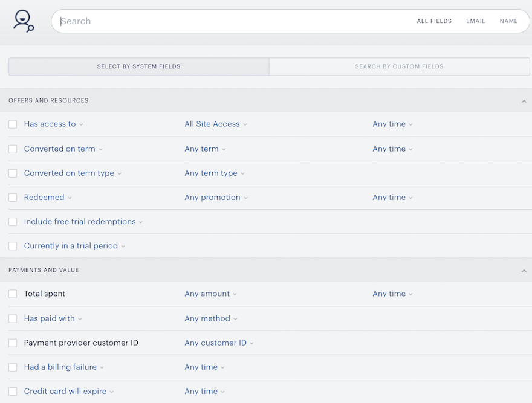
Task: Open the Converted on term dropdown
Action: (x=63, y=149)
